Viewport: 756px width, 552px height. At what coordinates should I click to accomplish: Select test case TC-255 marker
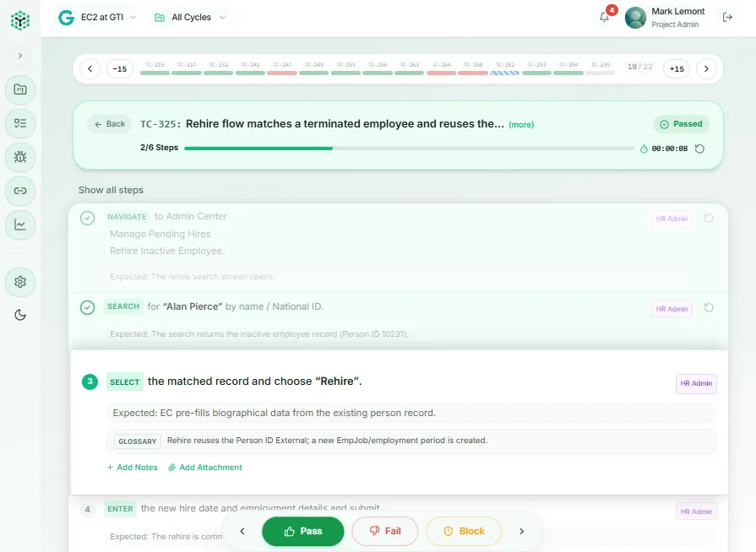click(345, 69)
